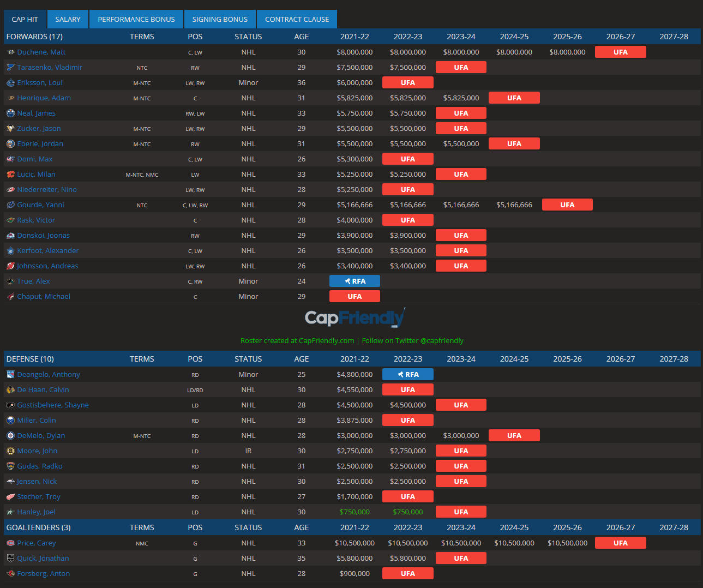Screen dimensions: 703x588
Task: Click the team logo next to Johnsson, Andreas
Action: click(x=10, y=266)
